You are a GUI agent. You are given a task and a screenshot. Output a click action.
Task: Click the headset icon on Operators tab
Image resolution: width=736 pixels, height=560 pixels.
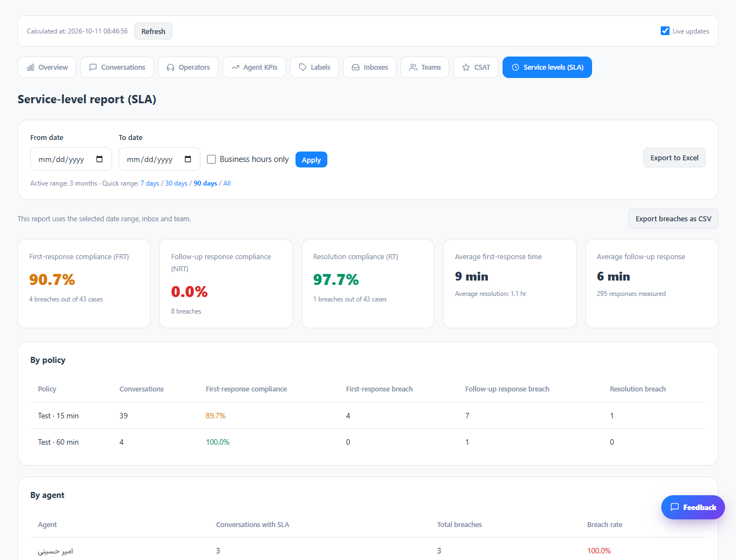170,68
